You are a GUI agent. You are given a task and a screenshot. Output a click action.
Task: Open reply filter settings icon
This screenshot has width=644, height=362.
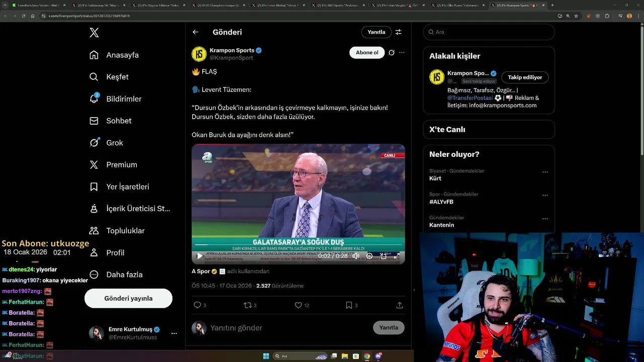point(398,32)
